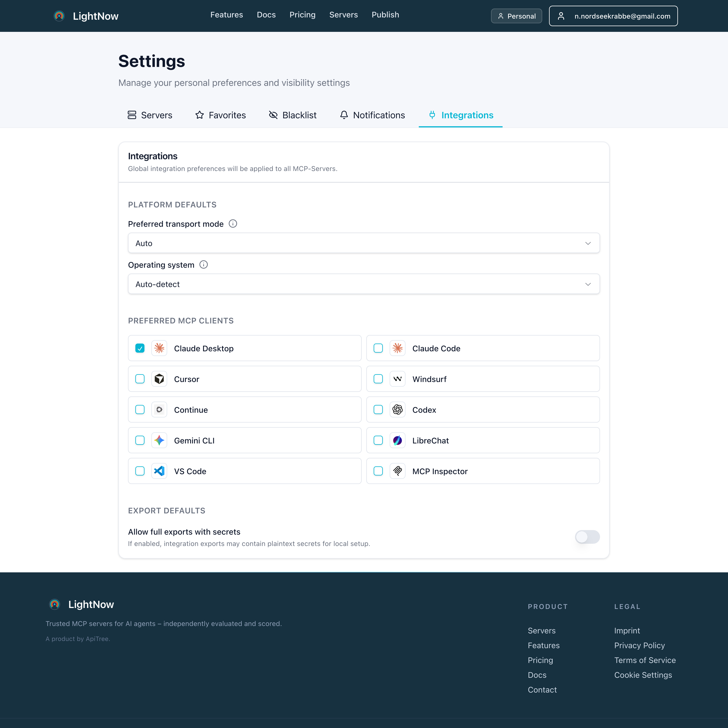728x728 pixels.
Task: Check the Codex checkbox
Action: (x=378, y=409)
